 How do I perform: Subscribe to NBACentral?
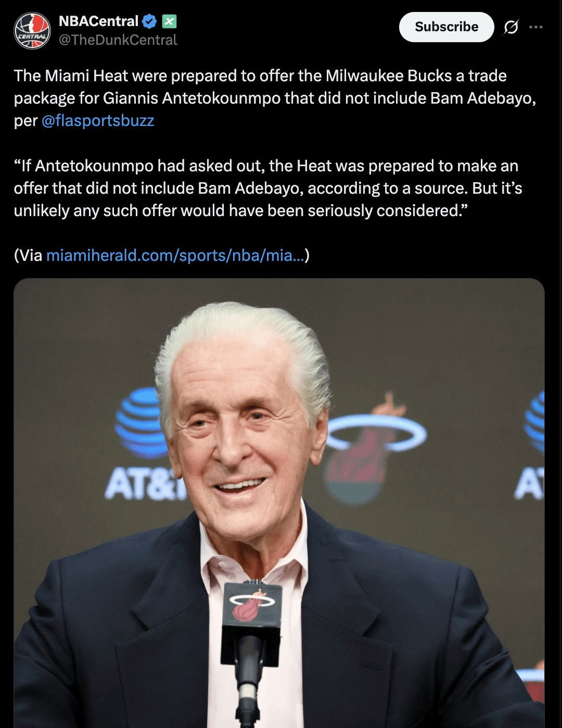446,27
